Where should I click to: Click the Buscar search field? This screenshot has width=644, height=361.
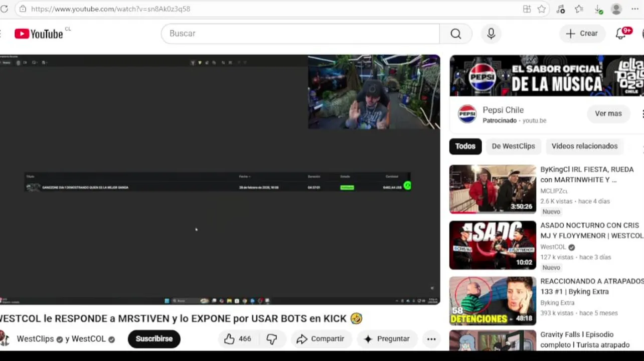[300, 34]
